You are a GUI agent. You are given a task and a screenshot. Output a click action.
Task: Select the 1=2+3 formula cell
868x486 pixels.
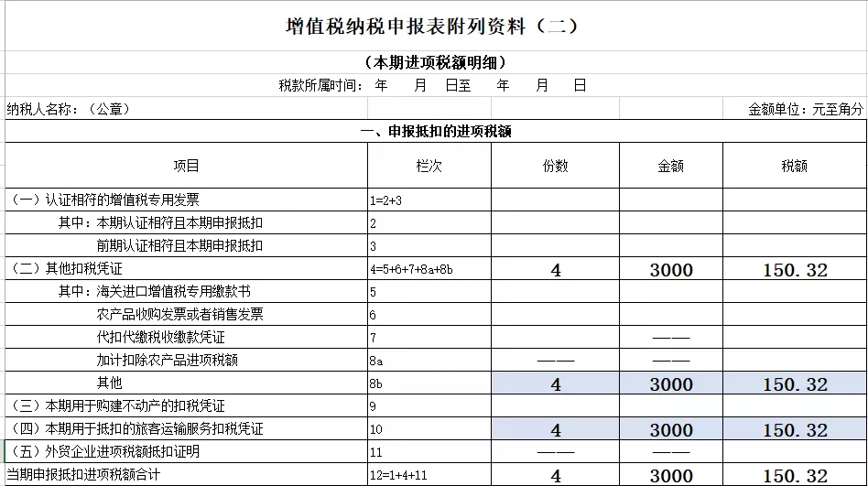[x=429, y=200]
